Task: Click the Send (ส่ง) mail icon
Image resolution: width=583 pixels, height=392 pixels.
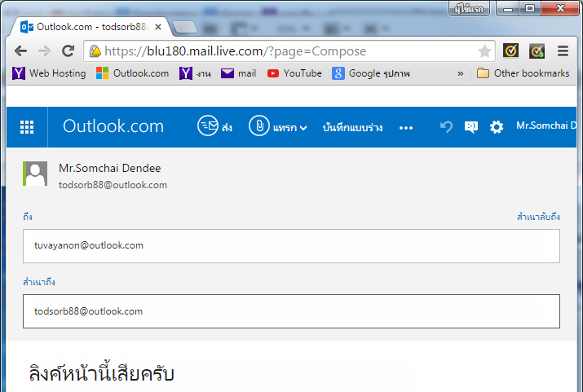Action: click(209, 126)
